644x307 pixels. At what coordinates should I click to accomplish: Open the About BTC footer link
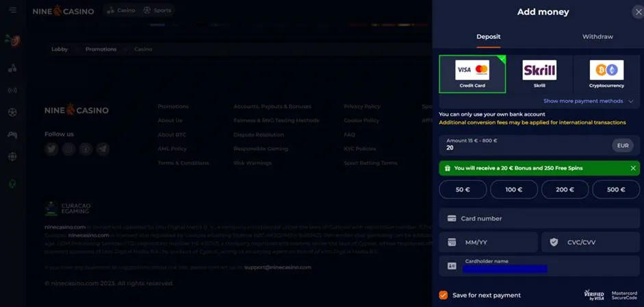pos(172,135)
